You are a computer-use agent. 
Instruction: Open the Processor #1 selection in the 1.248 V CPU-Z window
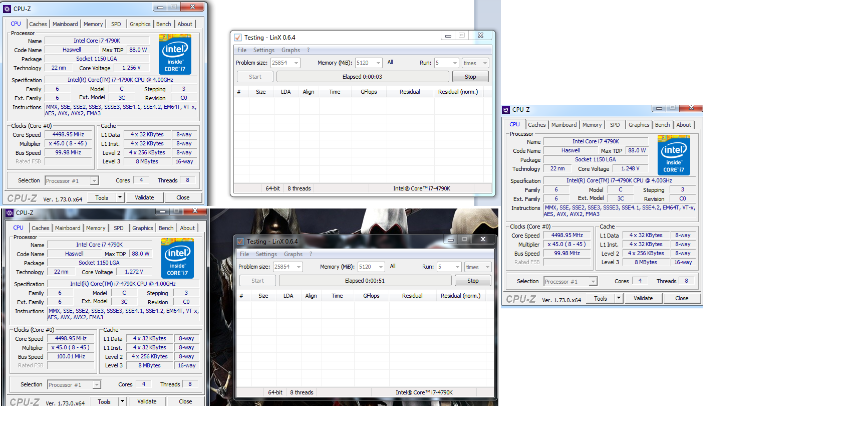click(570, 282)
